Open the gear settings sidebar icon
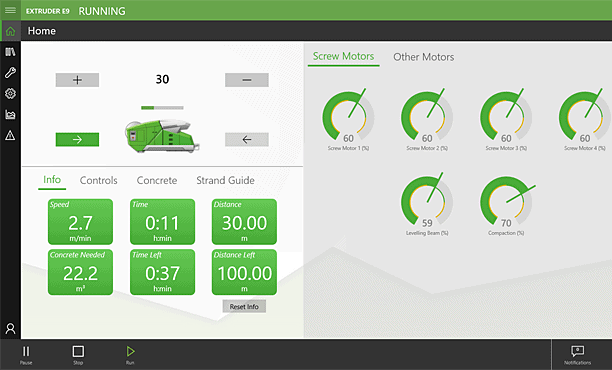 coord(10,94)
